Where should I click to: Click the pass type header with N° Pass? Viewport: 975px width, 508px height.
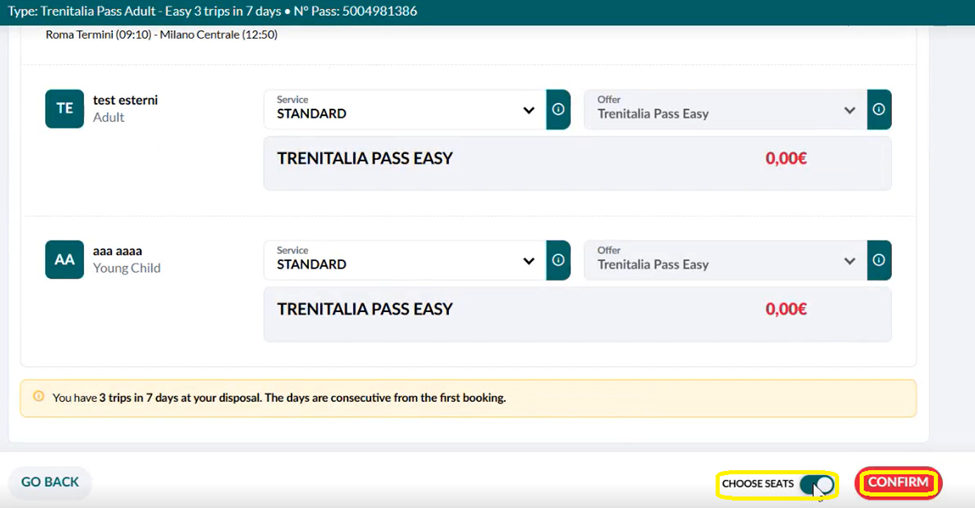(x=213, y=11)
